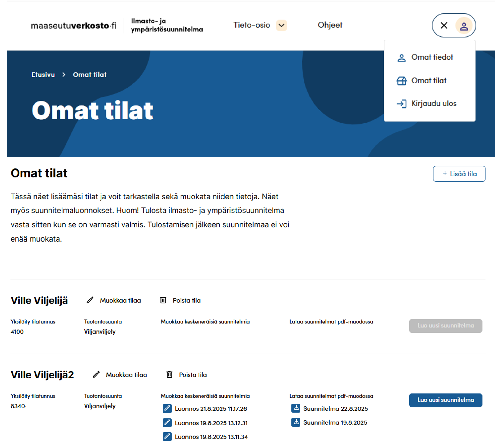Click the chevron arrow beside Tieto-osio
This screenshot has height=448, width=503.
(281, 25)
